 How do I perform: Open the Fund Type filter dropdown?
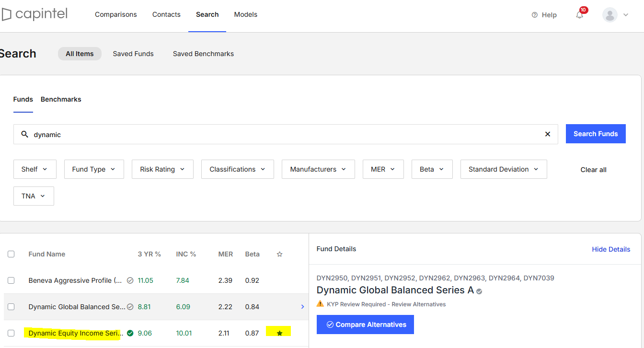pos(94,169)
